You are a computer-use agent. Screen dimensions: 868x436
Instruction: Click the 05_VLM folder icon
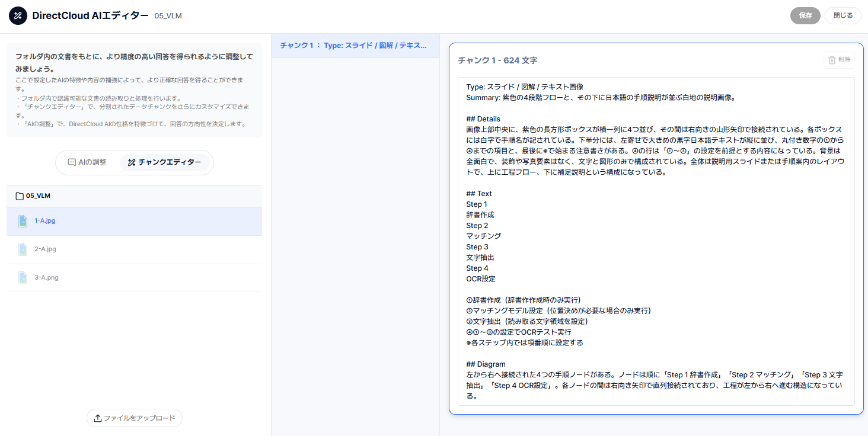(20, 196)
